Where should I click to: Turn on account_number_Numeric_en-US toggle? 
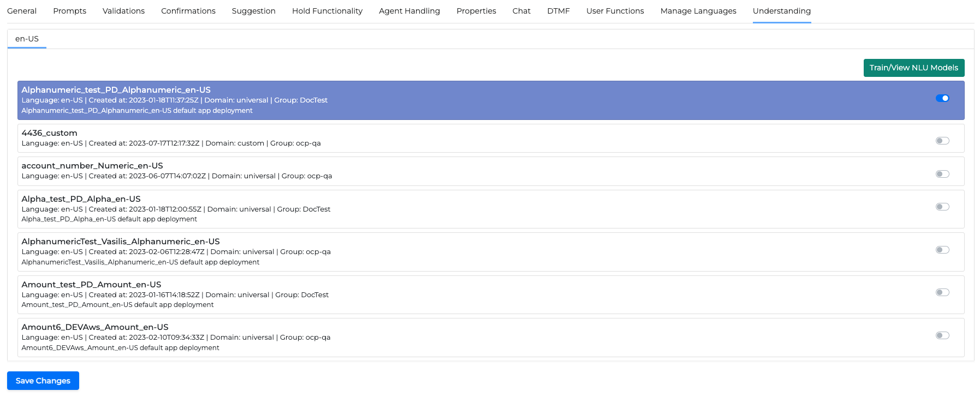[942, 174]
